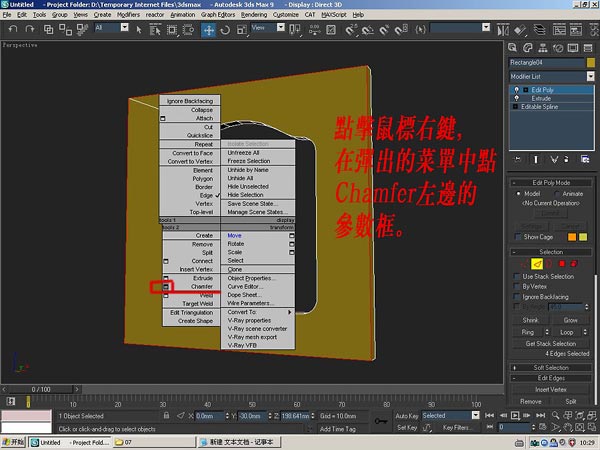Click the Windows Start button in taskbar

click(x=15, y=441)
